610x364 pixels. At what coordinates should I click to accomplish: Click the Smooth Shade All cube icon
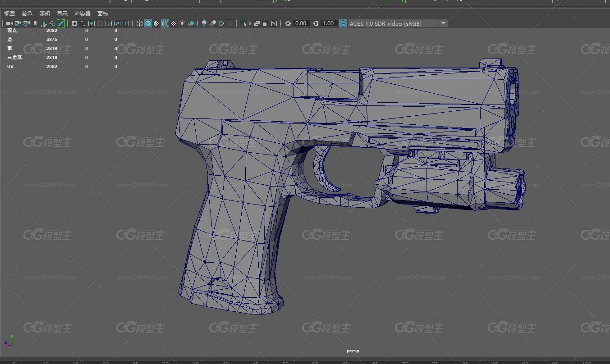pyautogui.click(x=148, y=23)
